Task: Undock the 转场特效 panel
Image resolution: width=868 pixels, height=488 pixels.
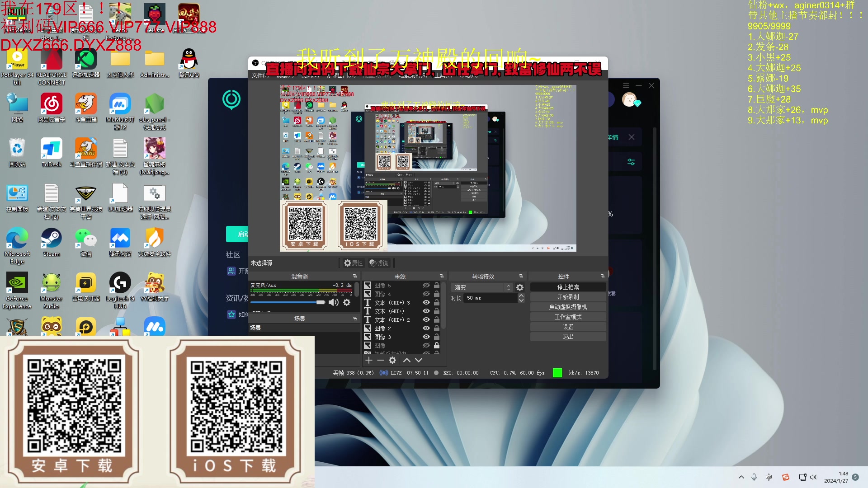Action: tap(521, 276)
